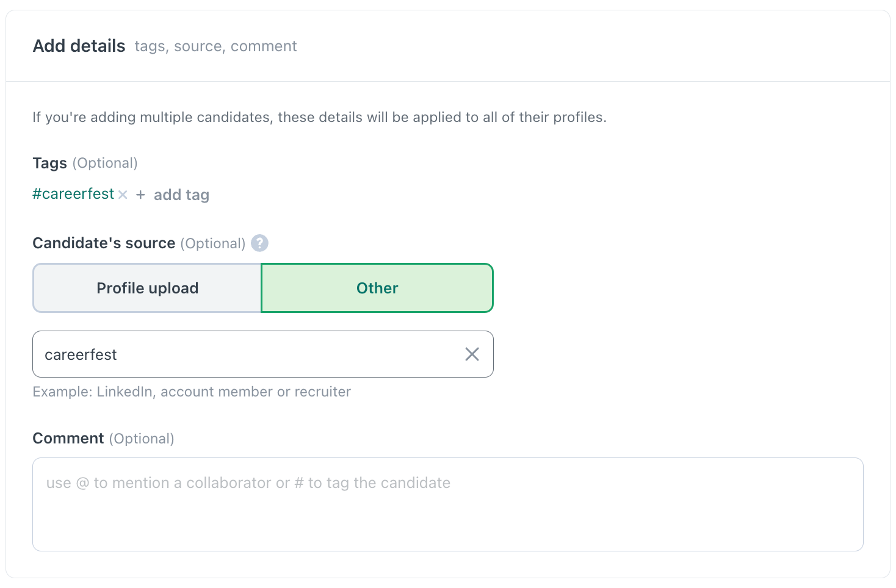
Task: Remove the #careerfest tag with its x icon
Action: pyautogui.click(x=123, y=195)
